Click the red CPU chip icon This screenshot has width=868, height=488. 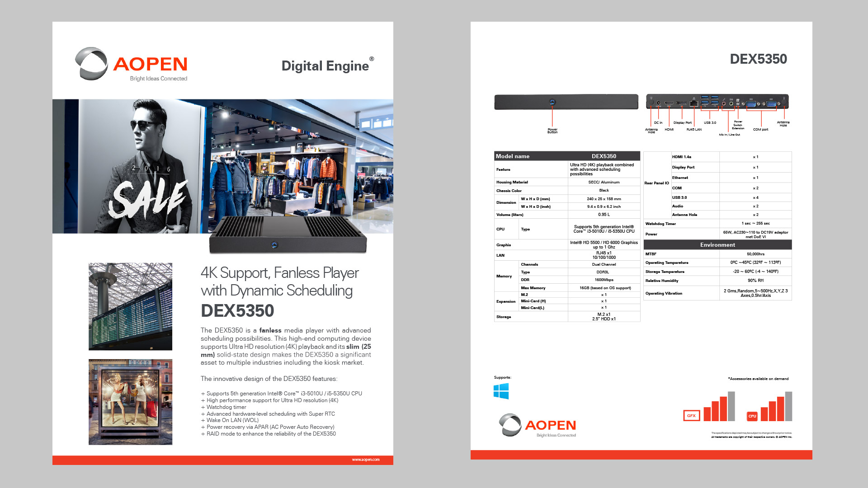click(x=752, y=416)
